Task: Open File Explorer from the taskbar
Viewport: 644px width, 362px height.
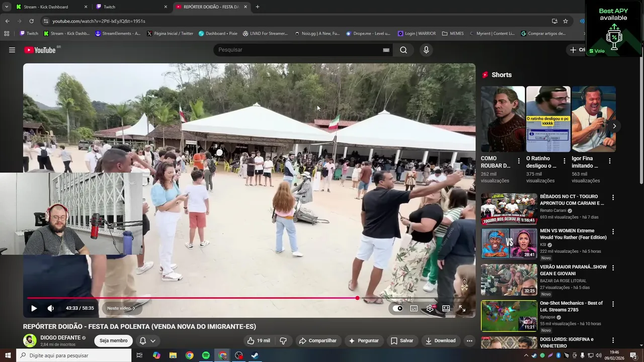Action: [x=173, y=355]
